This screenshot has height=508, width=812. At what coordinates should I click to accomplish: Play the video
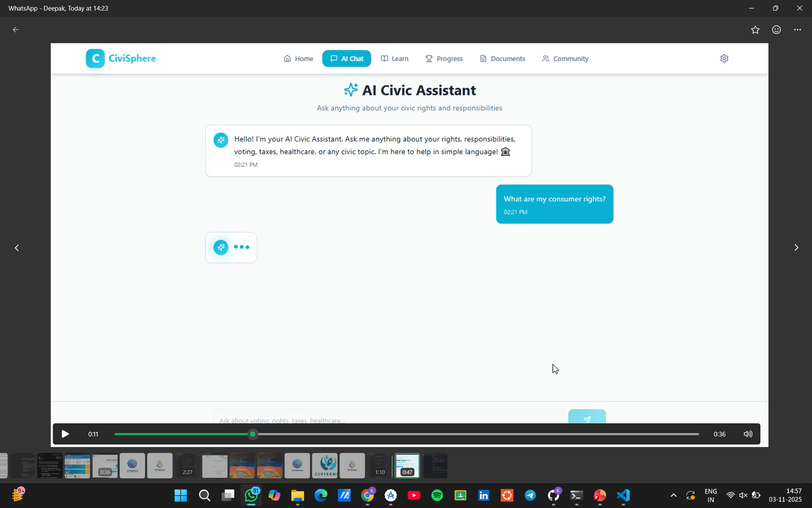click(65, 434)
